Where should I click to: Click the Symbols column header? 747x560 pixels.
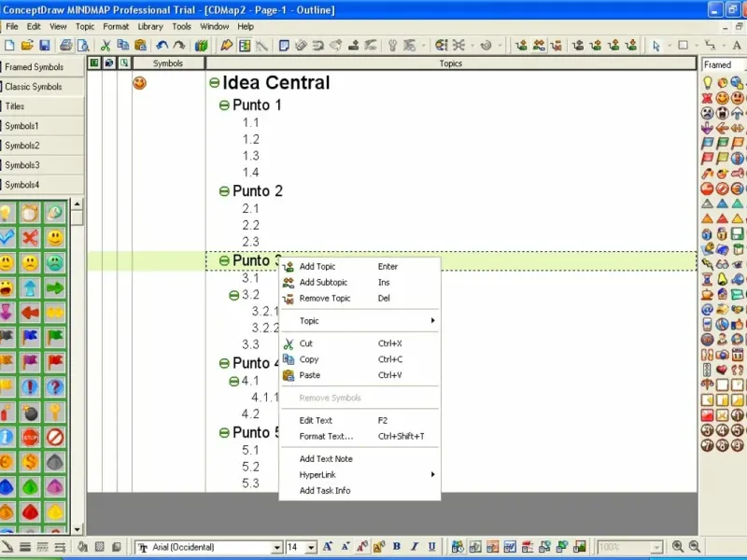click(168, 63)
